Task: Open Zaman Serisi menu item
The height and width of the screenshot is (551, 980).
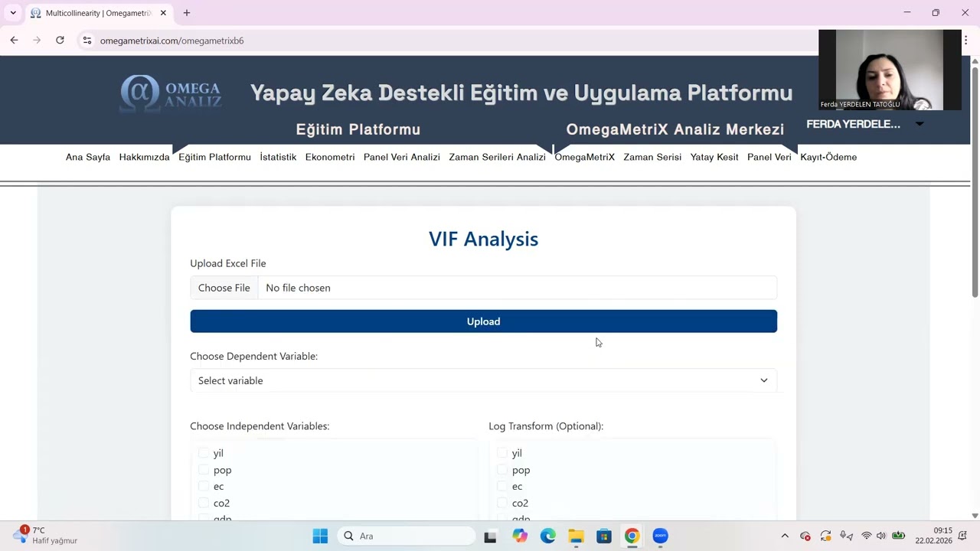Action: pos(652,157)
